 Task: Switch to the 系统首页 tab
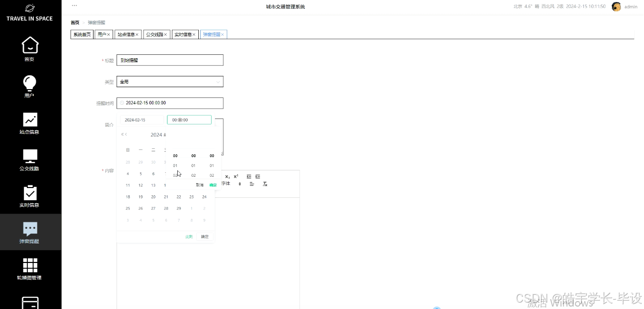[x=82, y=34]
